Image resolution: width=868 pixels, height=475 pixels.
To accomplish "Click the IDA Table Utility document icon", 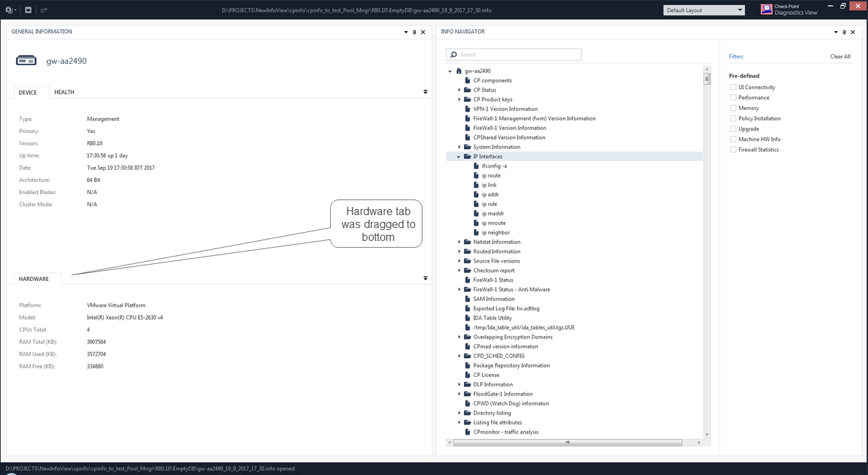I will [467, 318].
